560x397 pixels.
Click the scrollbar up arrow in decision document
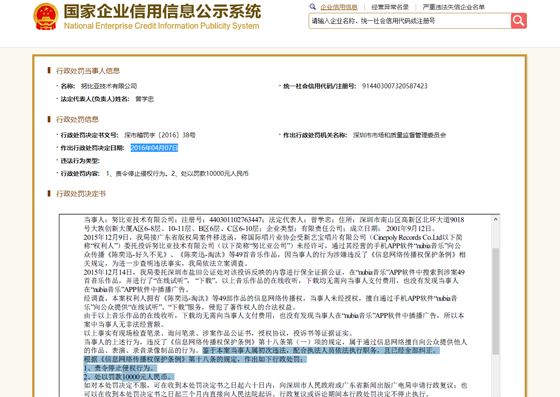tap(495, 219)
